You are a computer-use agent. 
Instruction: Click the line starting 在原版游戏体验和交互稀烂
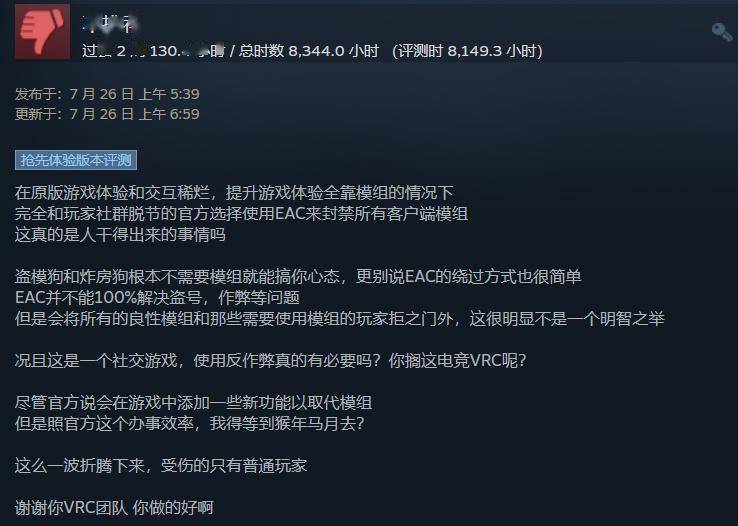pos(234,192)
